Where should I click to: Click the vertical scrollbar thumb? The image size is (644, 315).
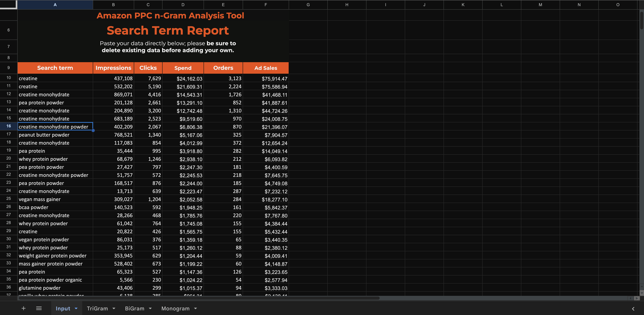[x=642, y=20]
